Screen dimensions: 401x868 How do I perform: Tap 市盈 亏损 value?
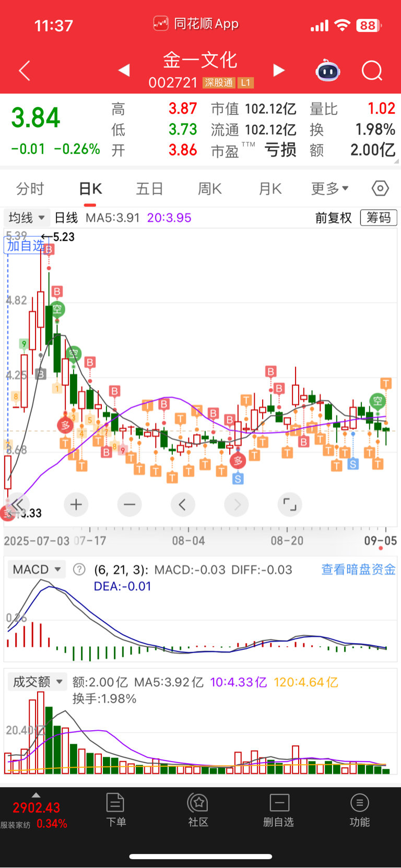point(280,150)
